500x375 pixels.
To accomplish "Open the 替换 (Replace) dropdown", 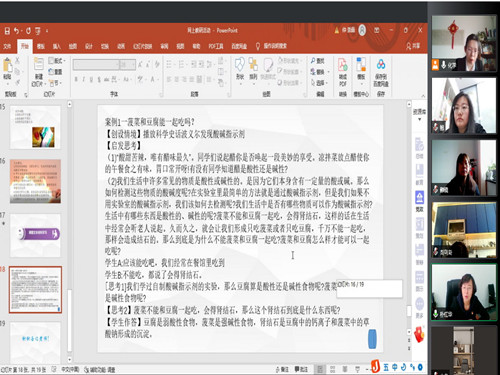I will (319, 71).
